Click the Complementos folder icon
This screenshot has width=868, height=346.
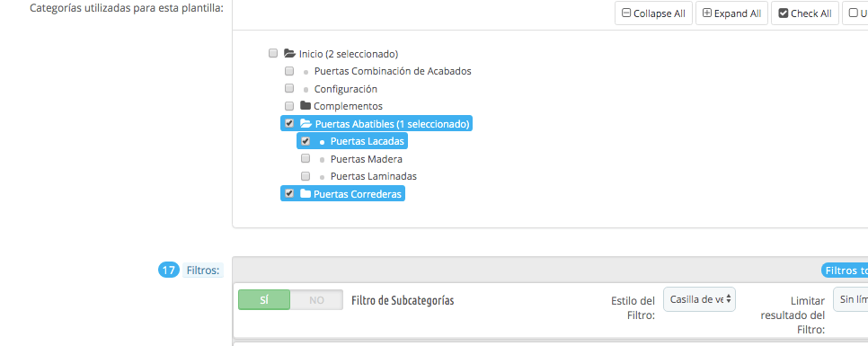[305, 105]
